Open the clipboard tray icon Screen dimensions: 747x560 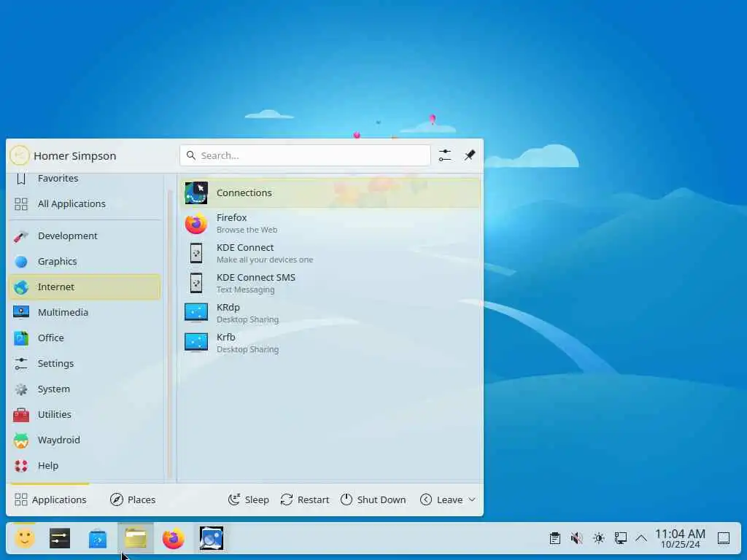click(x=555, y=539)
